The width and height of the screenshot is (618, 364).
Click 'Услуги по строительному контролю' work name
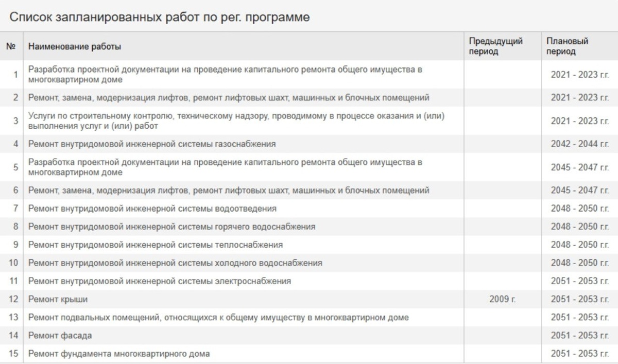pos(236,121)
